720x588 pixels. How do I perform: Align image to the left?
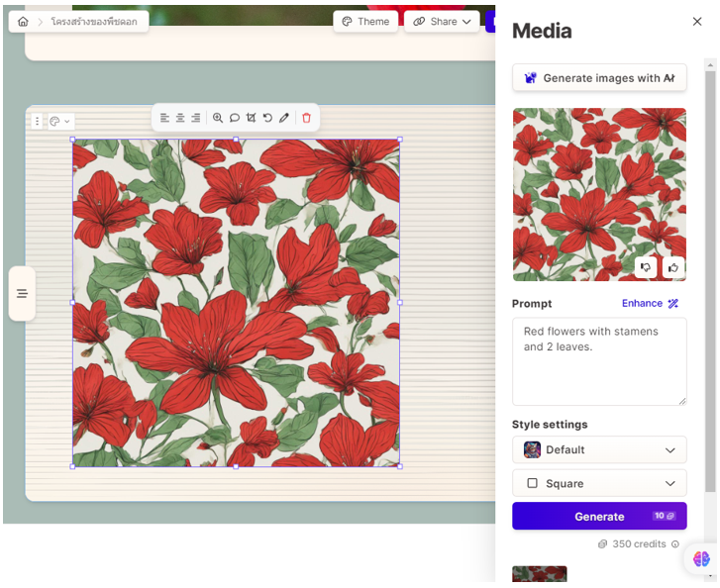165,118
